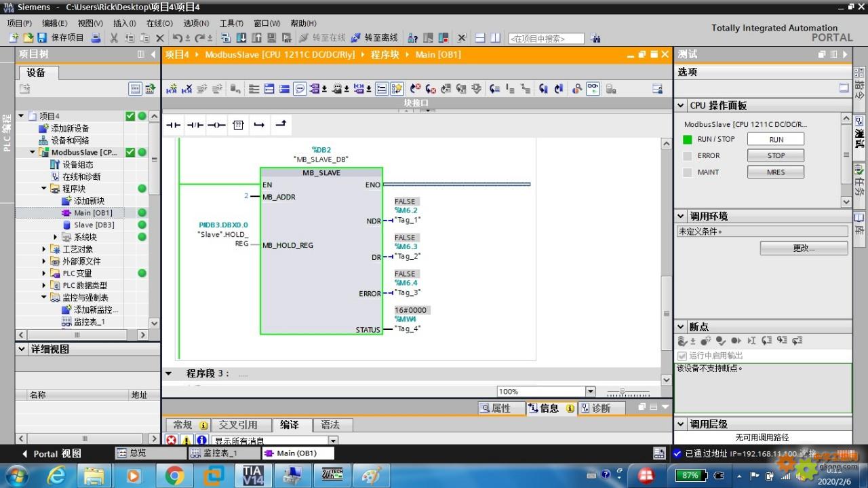Screen dimensions: 868x488
Task: Collapse the 详细视图 panel
Action: tap(21, 349)
